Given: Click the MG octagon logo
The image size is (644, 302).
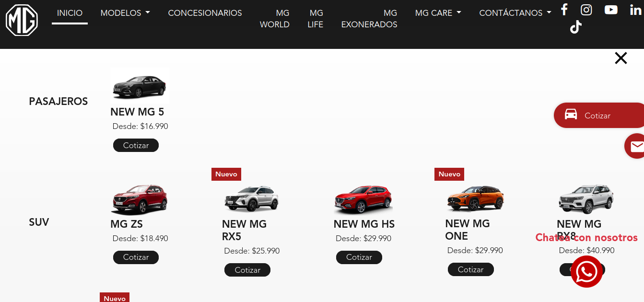Looking at the screenshot, I should pos(22,20).
